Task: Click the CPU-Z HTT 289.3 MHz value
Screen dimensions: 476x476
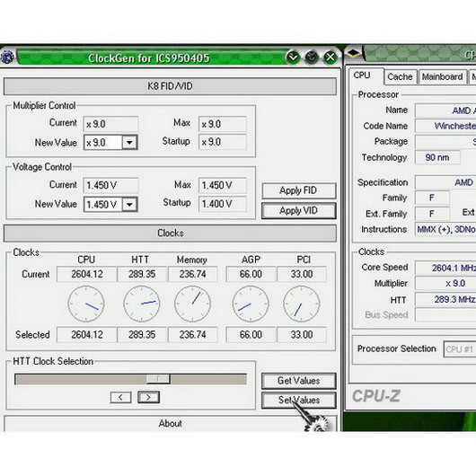Action: pos(445,300)
